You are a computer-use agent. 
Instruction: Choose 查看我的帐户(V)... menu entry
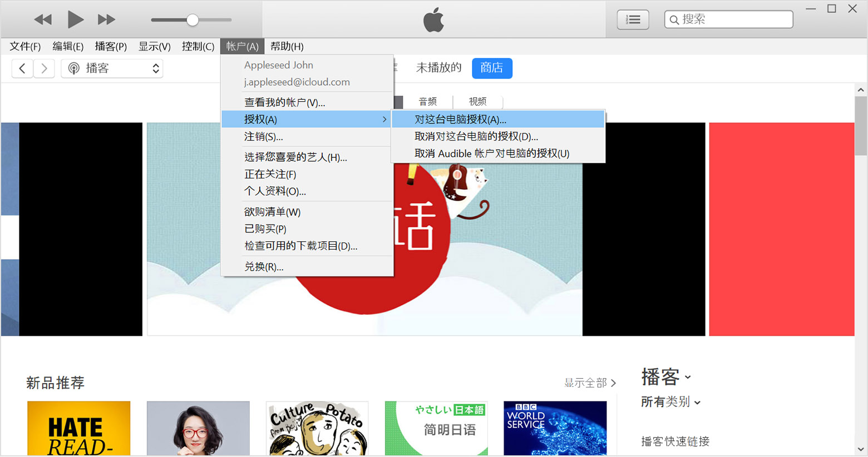tap(307, 102)
